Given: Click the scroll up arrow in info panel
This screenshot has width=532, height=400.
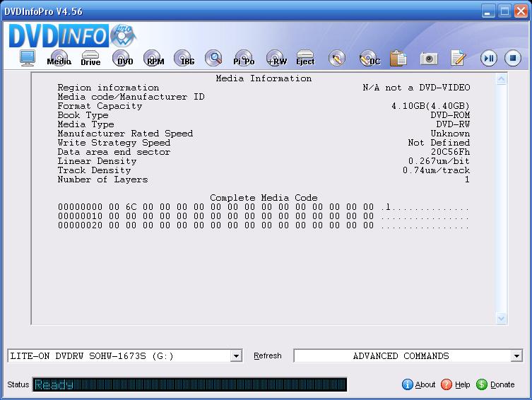Looking at the screenshot, I should tap(501, 79).
